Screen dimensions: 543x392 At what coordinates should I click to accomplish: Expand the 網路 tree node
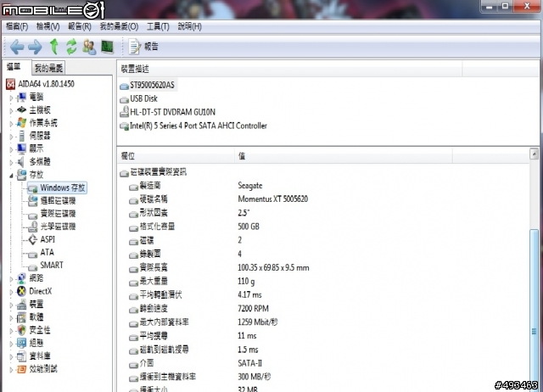pyautogui.click(x=11, y=279)
